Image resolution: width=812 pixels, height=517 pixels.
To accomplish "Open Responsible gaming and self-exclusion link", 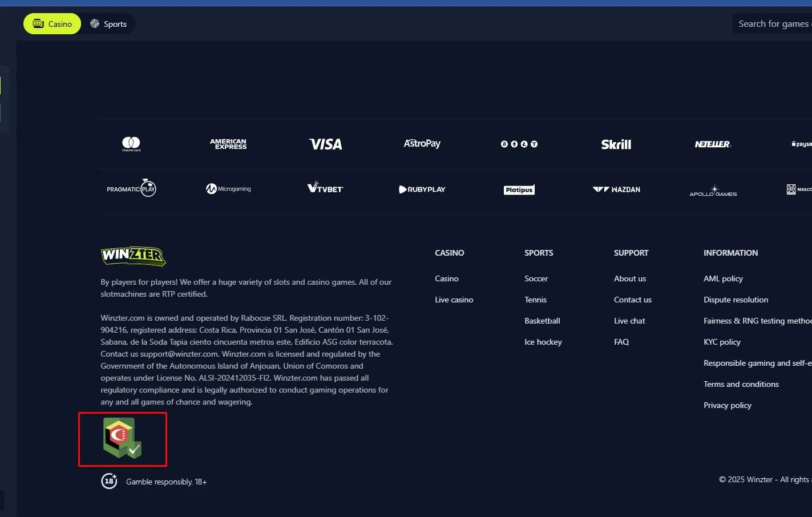I will pos(758,363).
